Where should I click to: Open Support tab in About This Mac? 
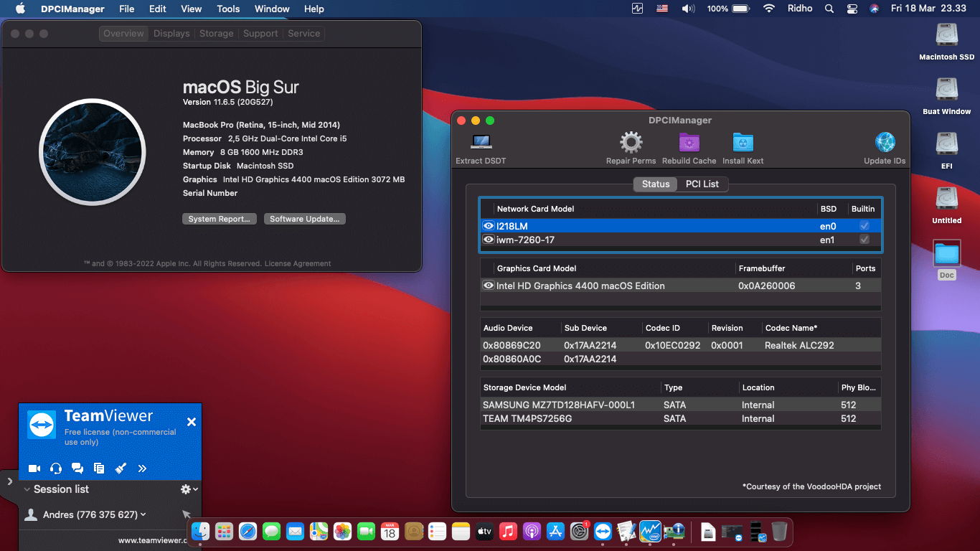point(260,34)
